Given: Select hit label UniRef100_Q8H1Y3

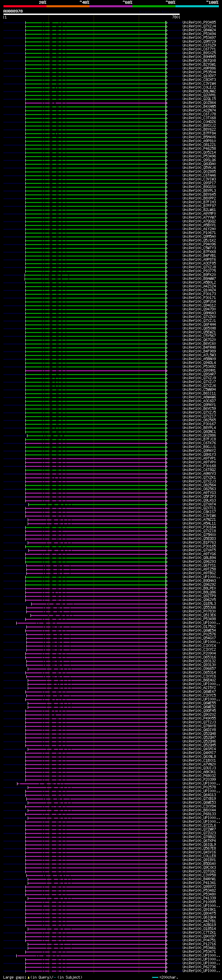Looking at the screenshot, I should [199, 454].
